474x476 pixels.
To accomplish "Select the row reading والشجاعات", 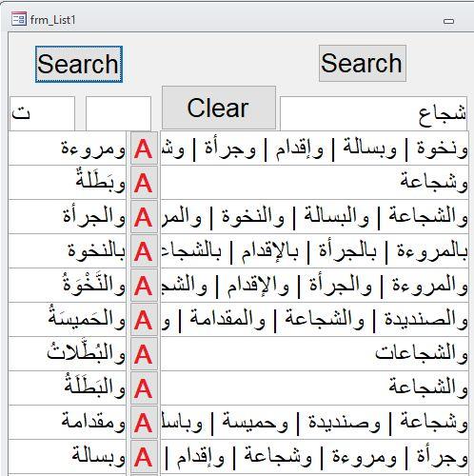I will pos(314,354).
